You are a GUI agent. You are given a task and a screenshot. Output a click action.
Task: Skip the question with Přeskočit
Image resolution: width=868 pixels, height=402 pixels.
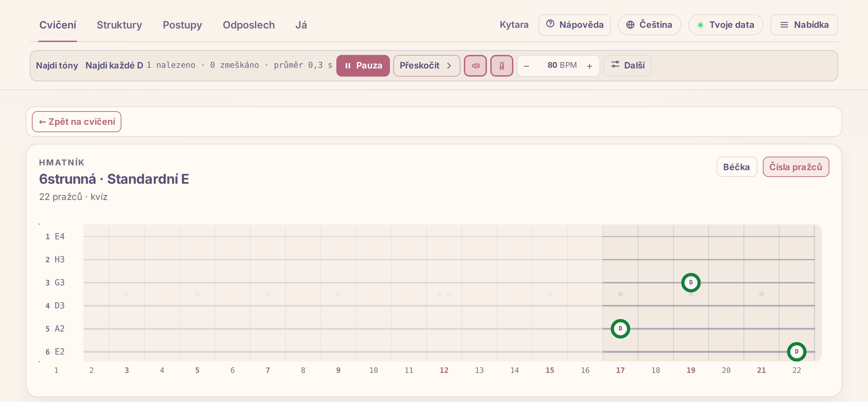(427, 66)
